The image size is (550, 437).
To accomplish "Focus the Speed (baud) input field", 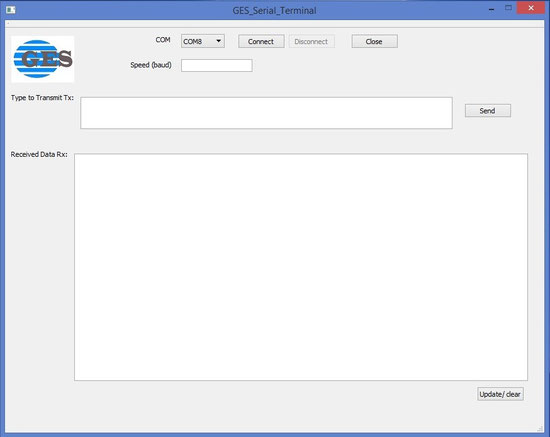I will pyautogui.click(x=216, y=65).
